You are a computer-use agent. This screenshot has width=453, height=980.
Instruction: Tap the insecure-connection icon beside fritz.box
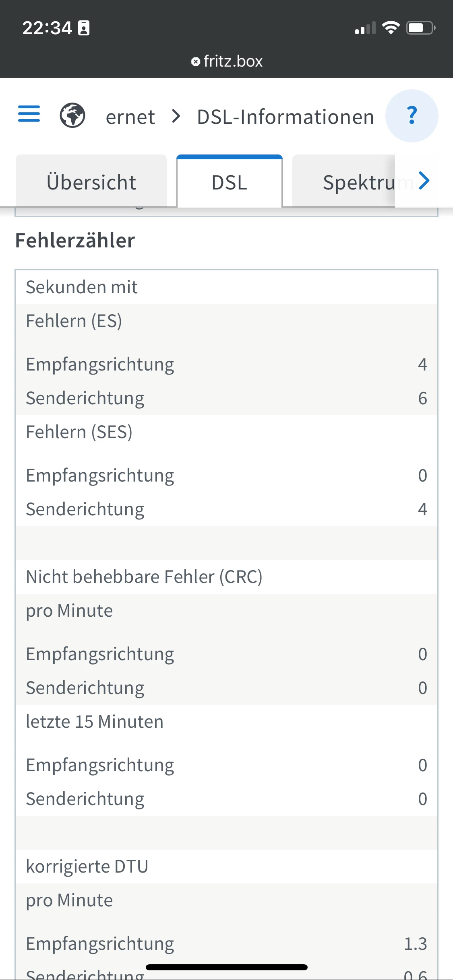(196, 62)
